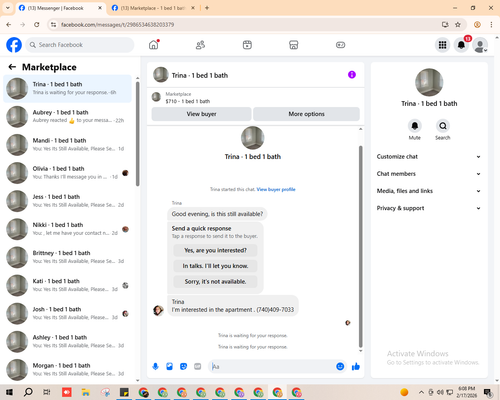Open the Ashley - 1 bed 1 bath chat
This screenshot has height=400, width=500.
coord(67,341)
